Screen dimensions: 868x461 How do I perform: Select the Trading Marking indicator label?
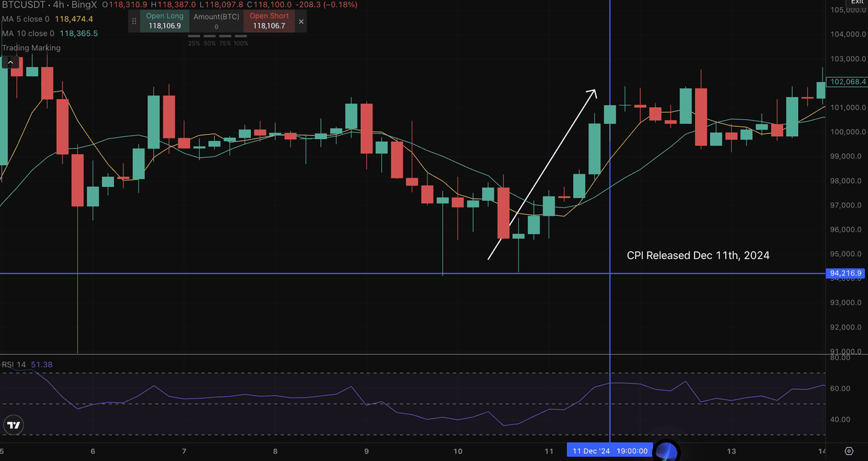pyautogui.click(x=31, y=48)
